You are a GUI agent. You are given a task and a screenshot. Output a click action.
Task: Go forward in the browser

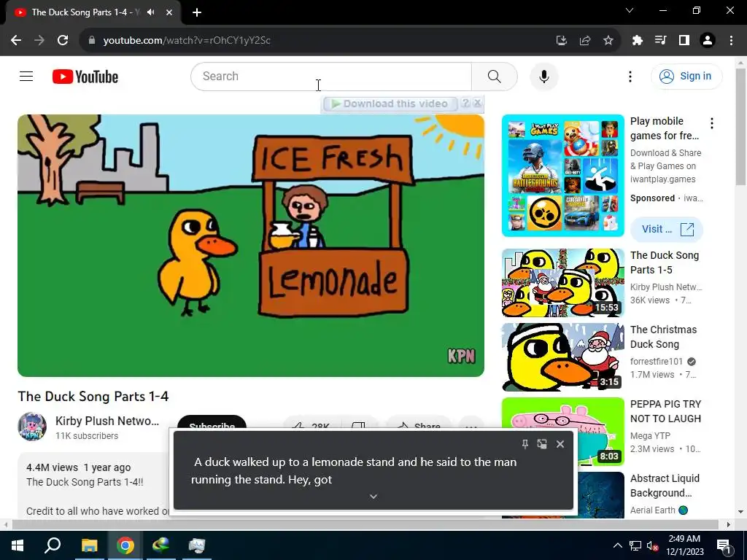39,41
